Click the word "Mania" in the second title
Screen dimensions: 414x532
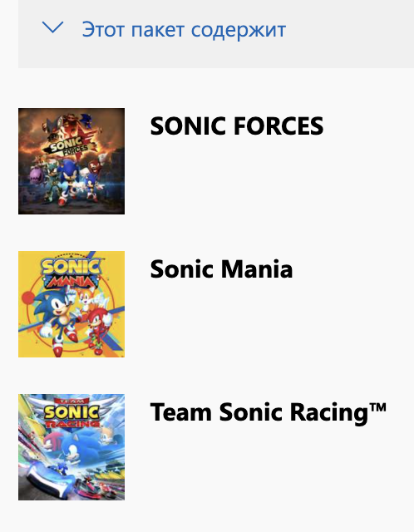(x=257, y=269)
